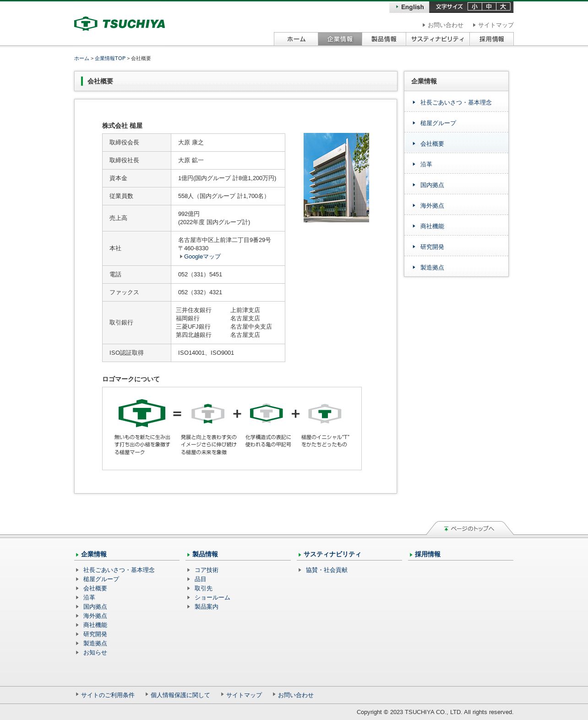The width and height of the screenshot is (588, 720).
Task: Click the ページのトップへ button
Action: pyautogui.click(x=470, y=528)
